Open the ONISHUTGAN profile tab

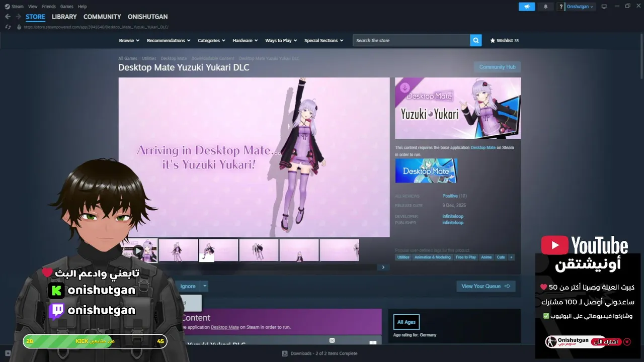[147, 17]
